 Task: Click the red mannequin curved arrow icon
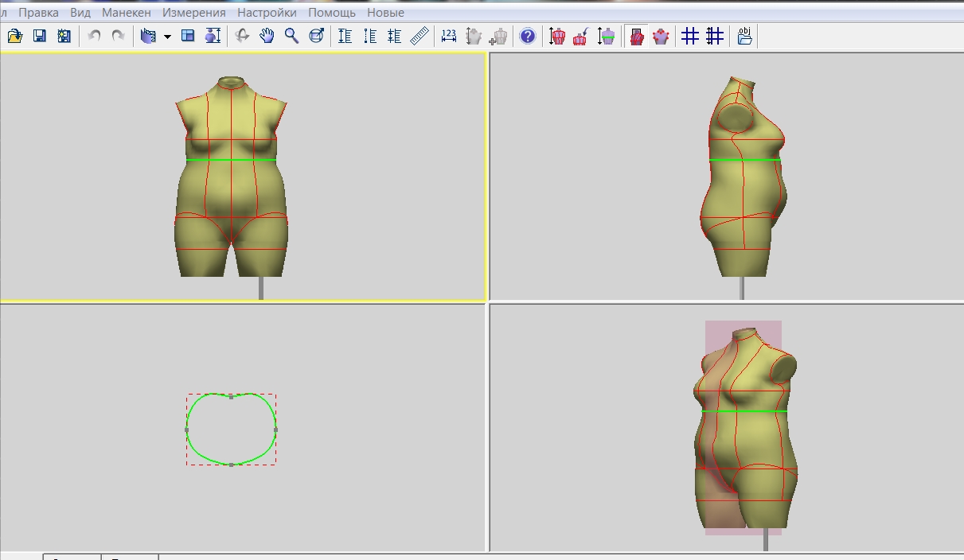click(581, 36)
